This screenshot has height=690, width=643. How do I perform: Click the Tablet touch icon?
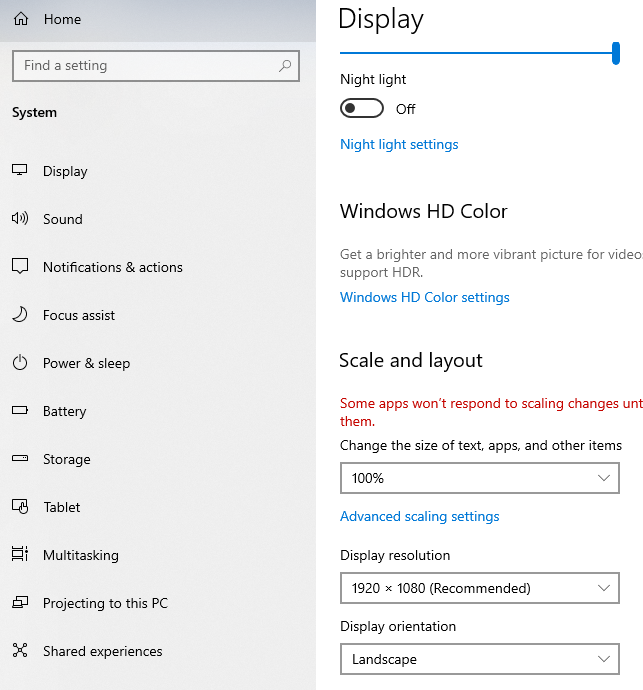(x=20, y=506)
